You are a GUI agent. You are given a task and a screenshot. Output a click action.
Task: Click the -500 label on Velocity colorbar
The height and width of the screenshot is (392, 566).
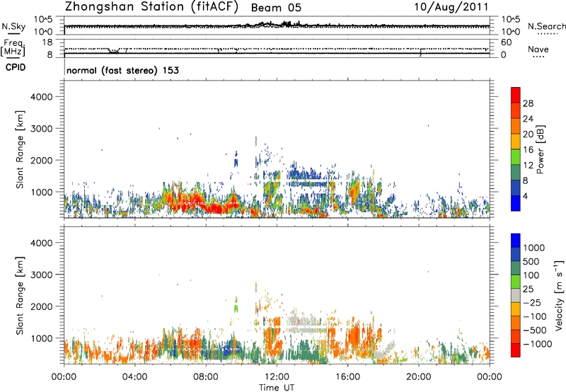(x=535, y=330)
